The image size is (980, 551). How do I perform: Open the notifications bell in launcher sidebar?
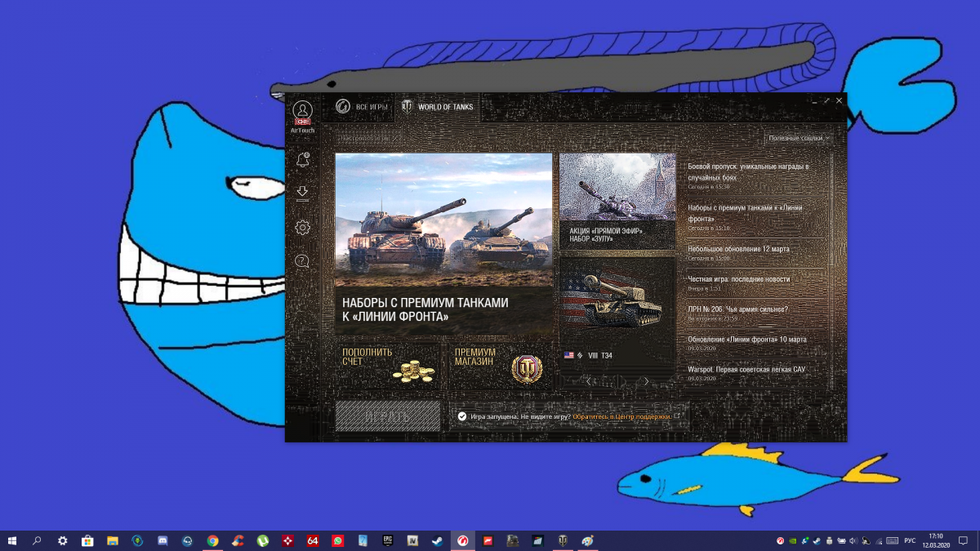[302, 160]
